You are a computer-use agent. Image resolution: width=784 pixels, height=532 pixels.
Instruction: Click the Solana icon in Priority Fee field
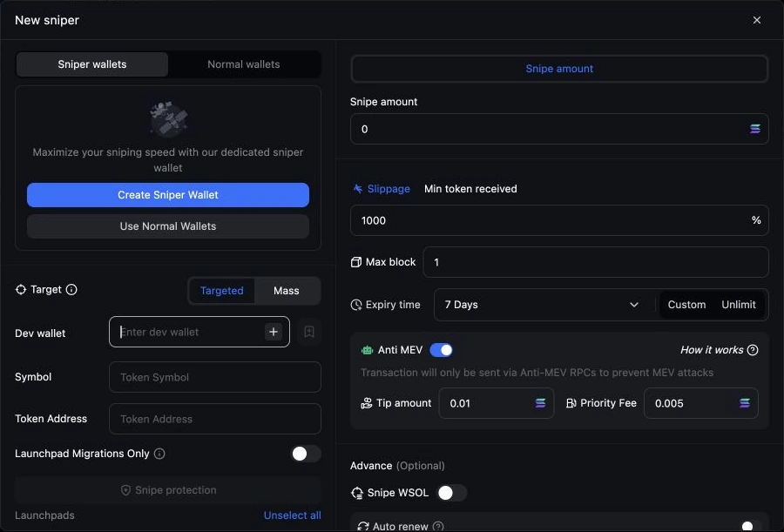(745, 403)
